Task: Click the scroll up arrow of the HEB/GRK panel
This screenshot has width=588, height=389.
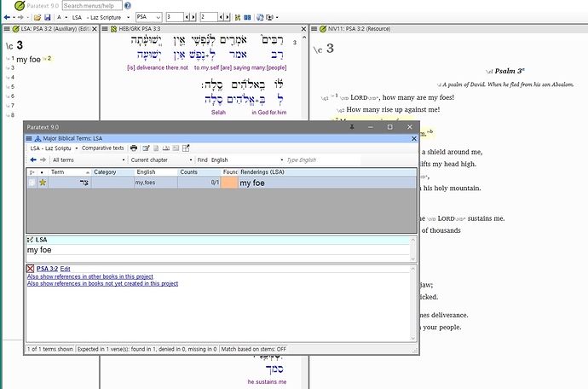Action: 304,38
